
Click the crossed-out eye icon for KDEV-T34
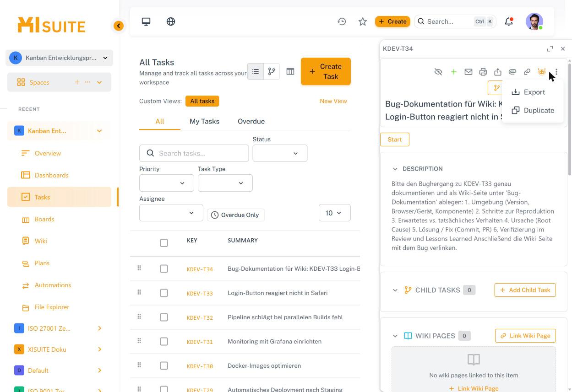[x=438, y=72]
